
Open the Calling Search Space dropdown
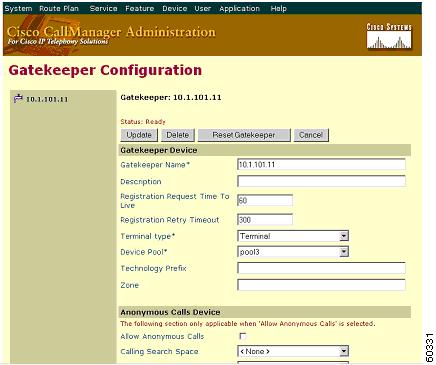(x=293, y=351)
